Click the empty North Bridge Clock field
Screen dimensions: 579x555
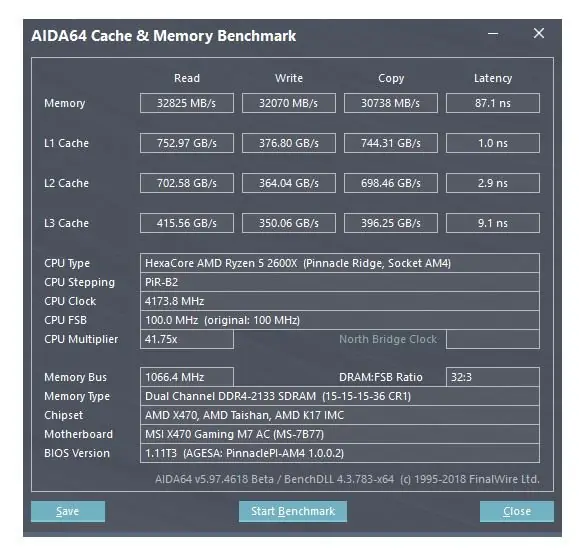click(493, 339)
